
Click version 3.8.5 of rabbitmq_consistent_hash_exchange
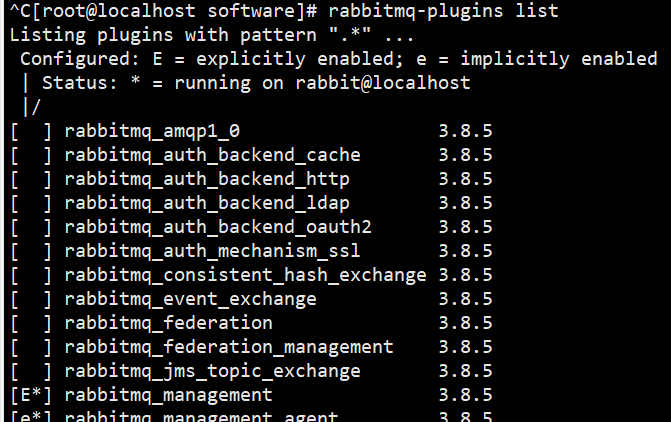[x=465, y=275]
